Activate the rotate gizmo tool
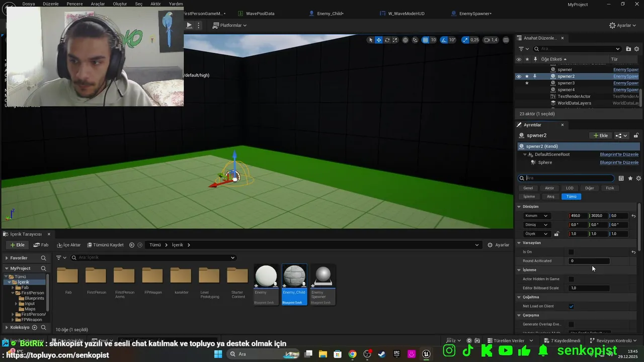Viewport: 644px width, 362px height. [387, 40]
